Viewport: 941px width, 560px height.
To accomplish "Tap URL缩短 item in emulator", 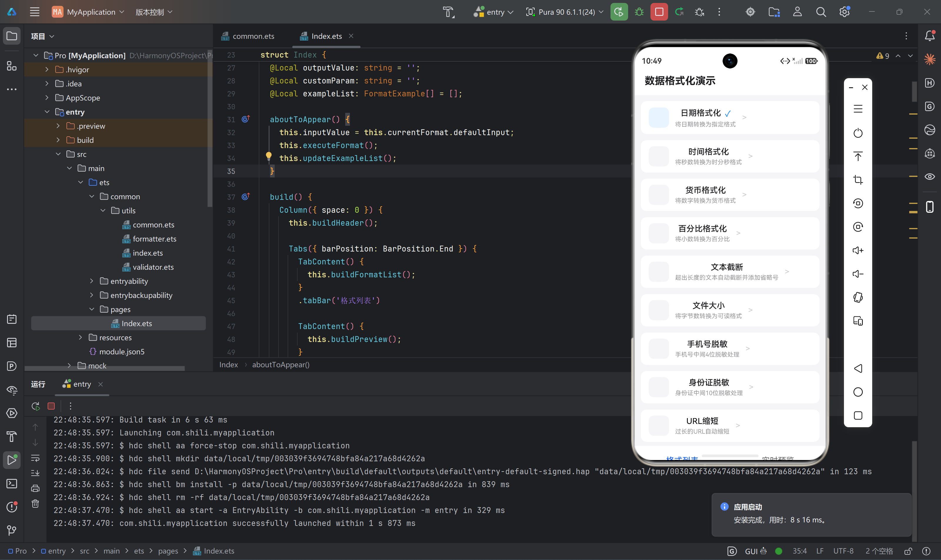I will click(730, 426).
